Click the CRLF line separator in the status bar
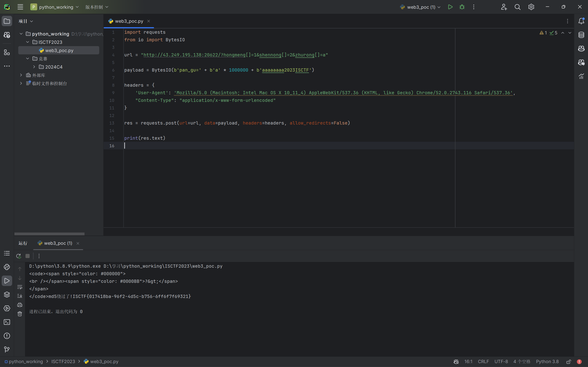Viewport: 588px width, 367px height. pos(483,362)
